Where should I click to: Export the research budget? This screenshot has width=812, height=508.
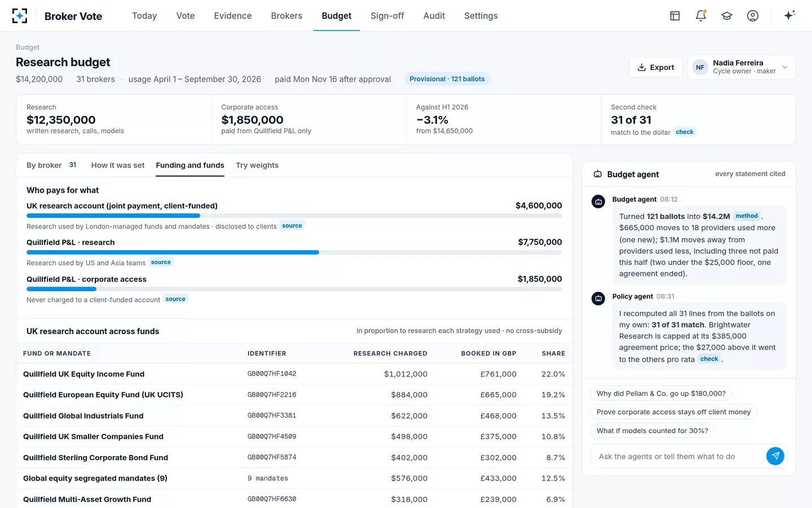click(x=656, y=67)
